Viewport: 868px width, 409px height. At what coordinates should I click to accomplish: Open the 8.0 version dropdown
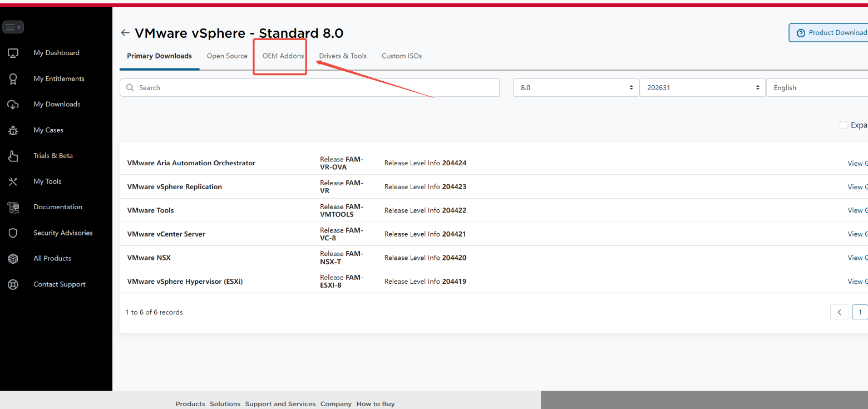point(576,88)
